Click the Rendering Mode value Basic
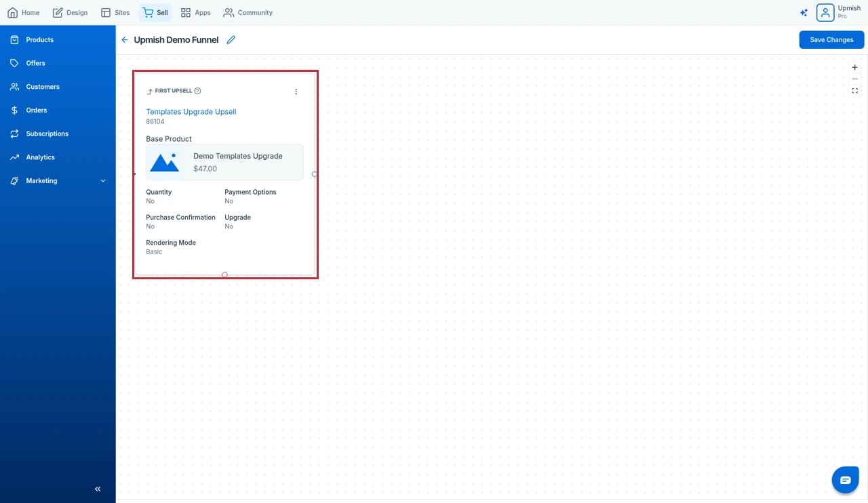The width and height of the screenshot is (868, 503). [x=154, y=252]
